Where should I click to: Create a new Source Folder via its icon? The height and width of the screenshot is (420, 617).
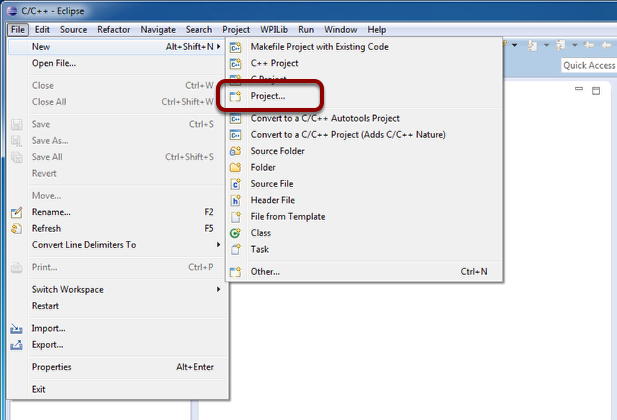(235, 151)
